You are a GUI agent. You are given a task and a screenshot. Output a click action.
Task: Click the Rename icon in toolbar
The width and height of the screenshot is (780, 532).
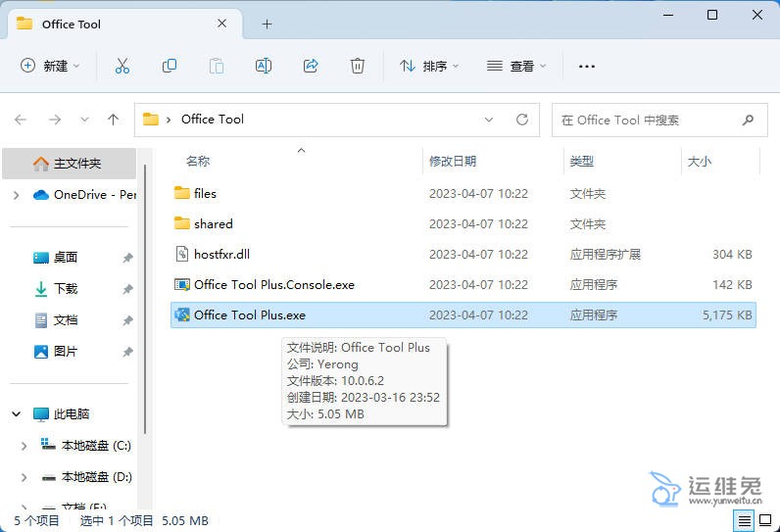coord(264,66)
